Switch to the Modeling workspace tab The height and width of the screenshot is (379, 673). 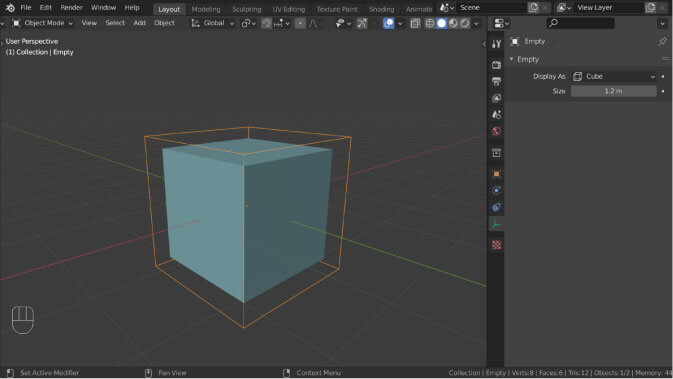tap(206, 9)
